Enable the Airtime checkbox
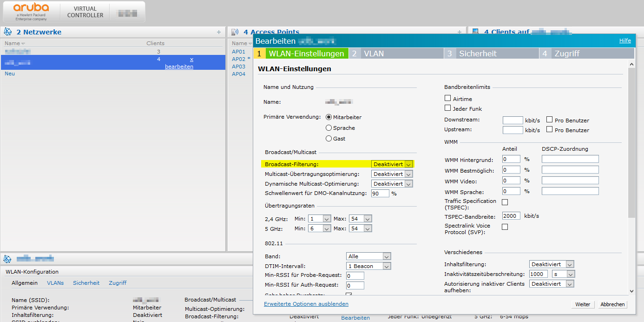Viewport: 644px width, 322px height. (x=448, y=99)
